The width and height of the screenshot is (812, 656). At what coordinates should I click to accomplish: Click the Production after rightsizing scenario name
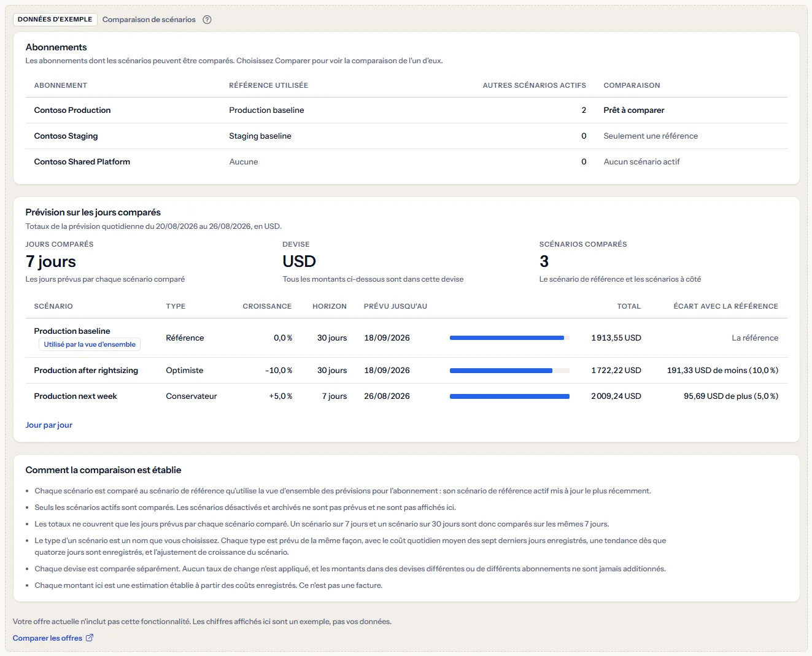tap(86, 371)
